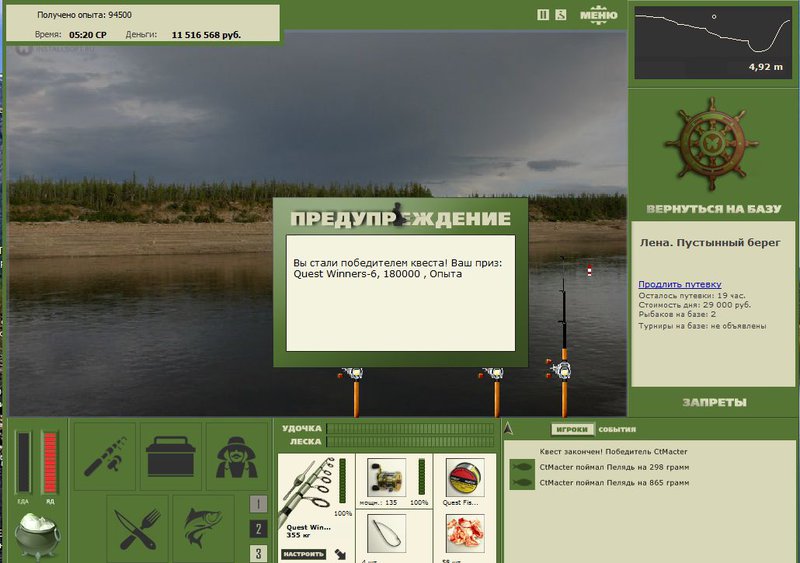
Task: Click 'CtMacter поймал Пелядь на 298 грамм'
Action: 614,467
